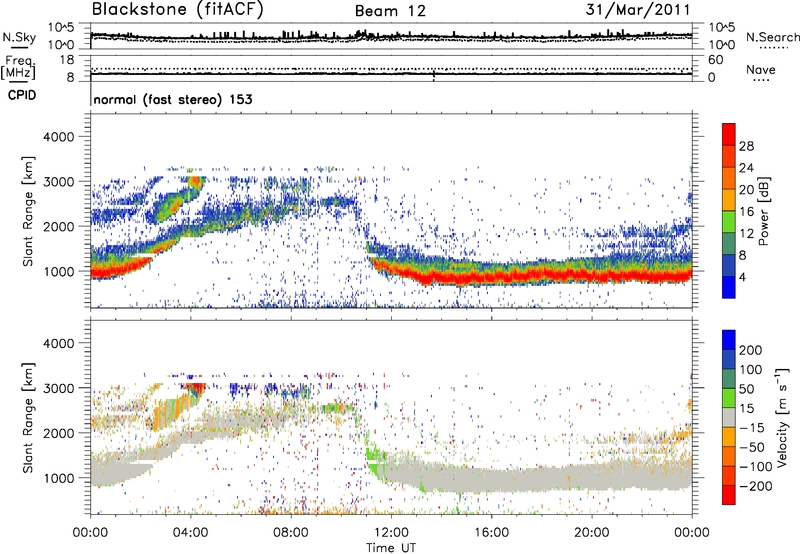Click the "4" label on power colorbar
Viewport: 800px width, 554px height.
click(x=742, y=277)
